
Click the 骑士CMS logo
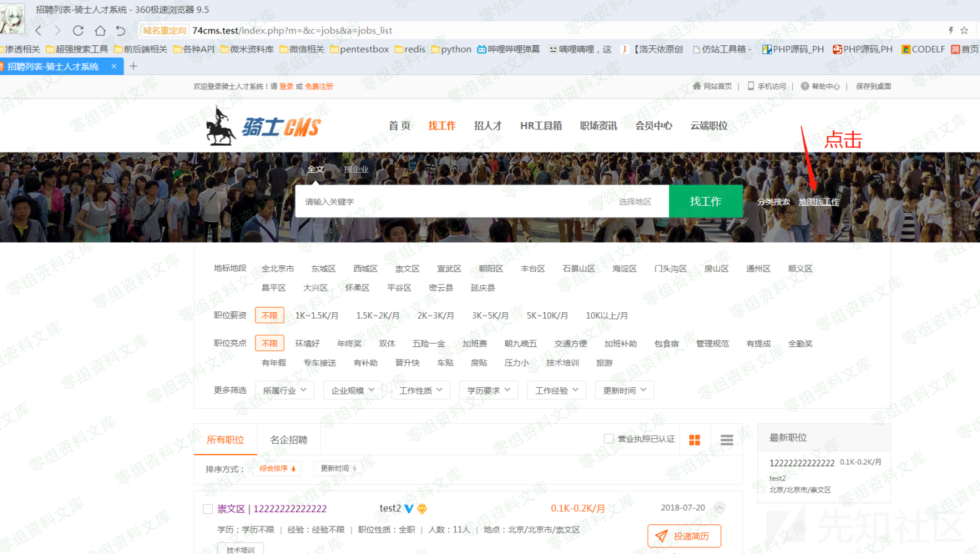263,126
